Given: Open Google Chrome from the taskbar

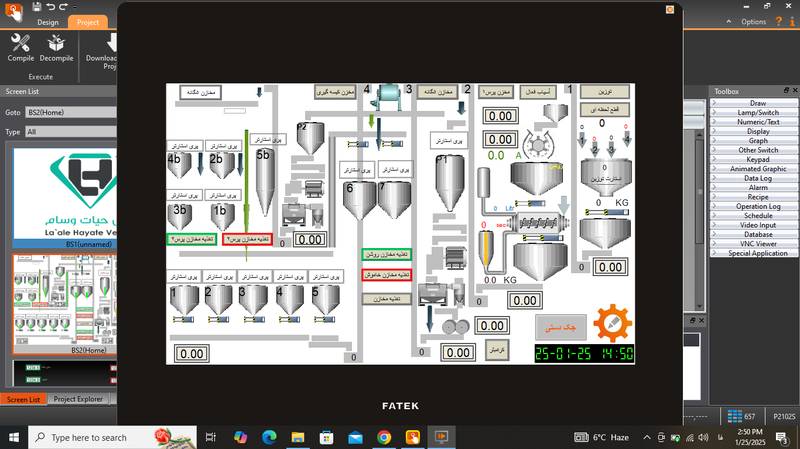Looking at the screenshot, I should (x=384, y=437).
